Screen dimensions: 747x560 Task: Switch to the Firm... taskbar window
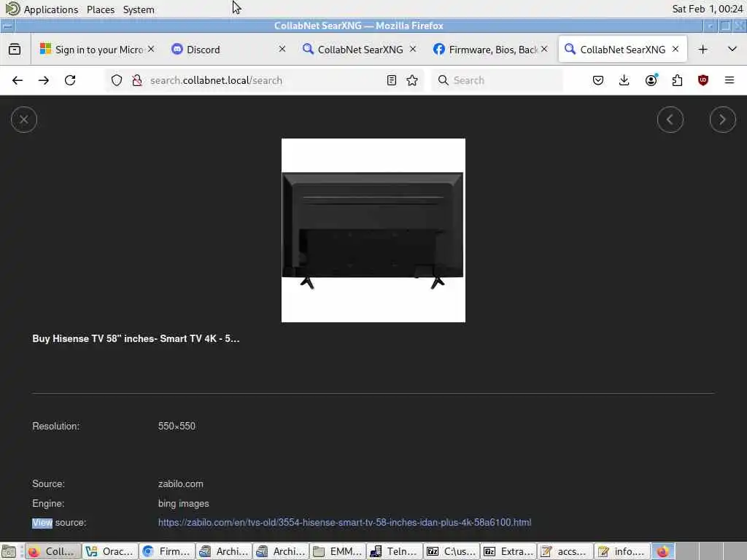coord(167,551)
